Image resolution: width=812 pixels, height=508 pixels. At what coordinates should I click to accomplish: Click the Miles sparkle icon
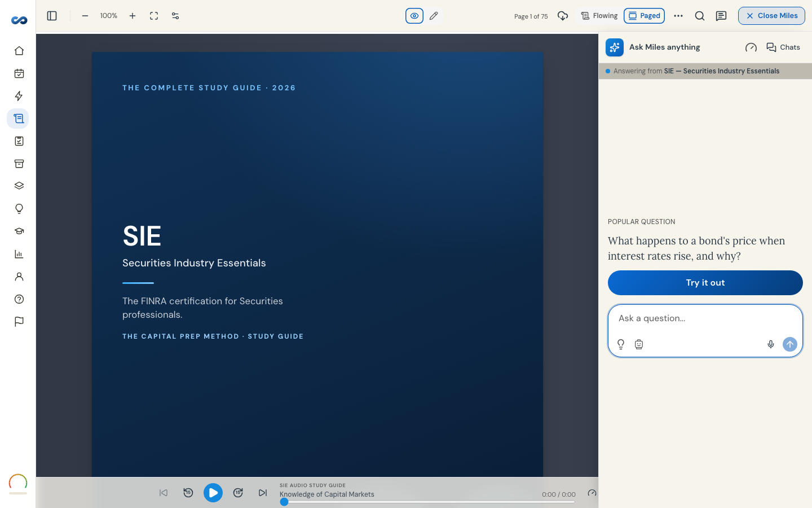(x=615, y=47)
